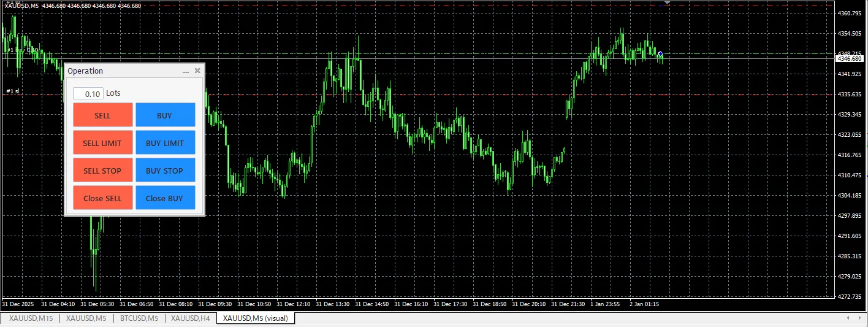Click the 4360.795 price axis label
Screen dimensions: 868x327
click(x=850, y=13)
